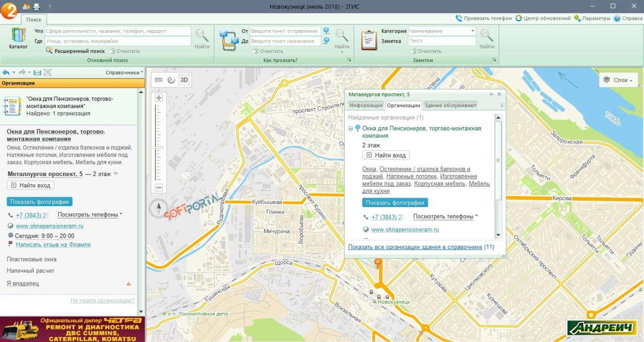Toggle 3D map view
The height and width of the screenshot is (342, 644).
pos(185,79)
